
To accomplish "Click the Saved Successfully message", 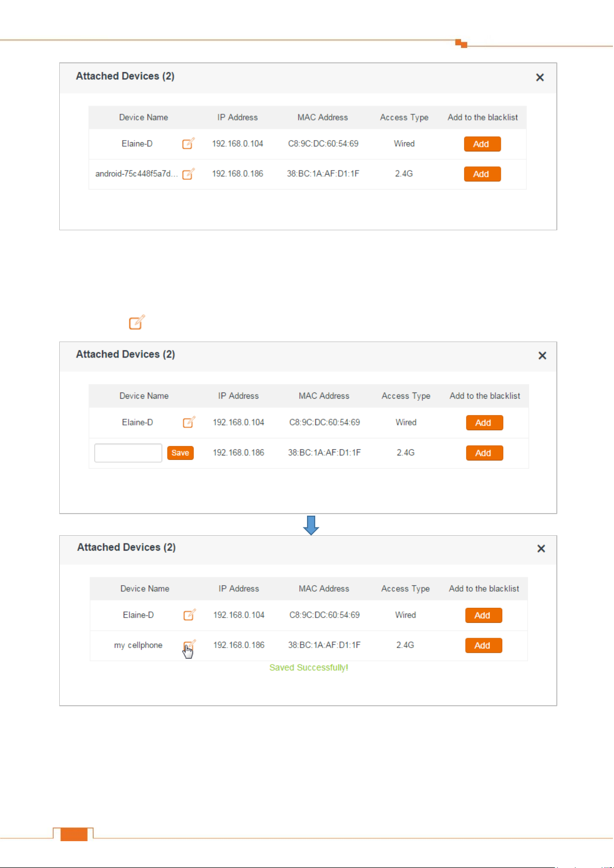I will tap(309, 668).
